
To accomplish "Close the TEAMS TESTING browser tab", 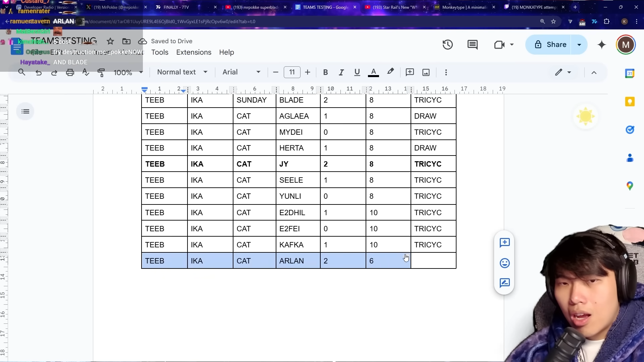I will click(355, 7).
